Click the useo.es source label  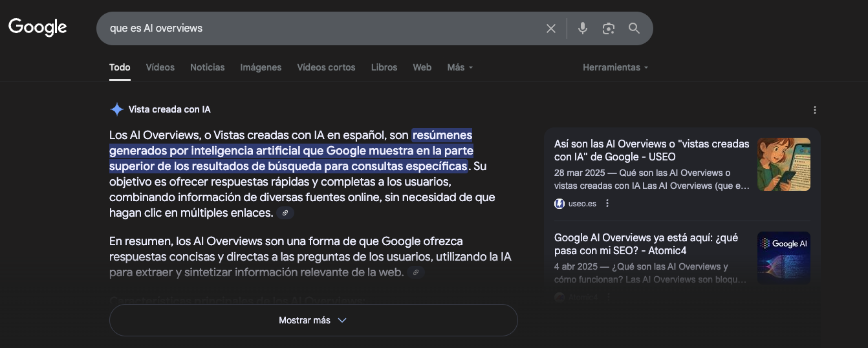[582, 204]
